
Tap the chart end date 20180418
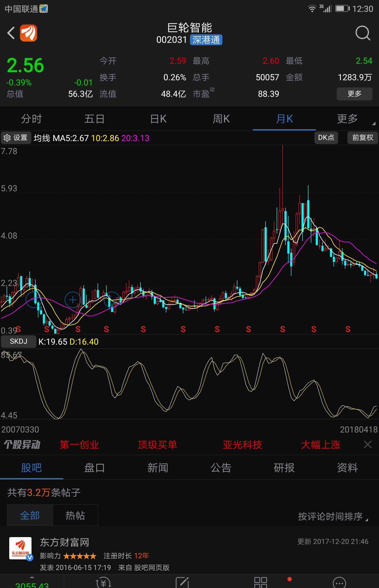[x=359, y=429]
